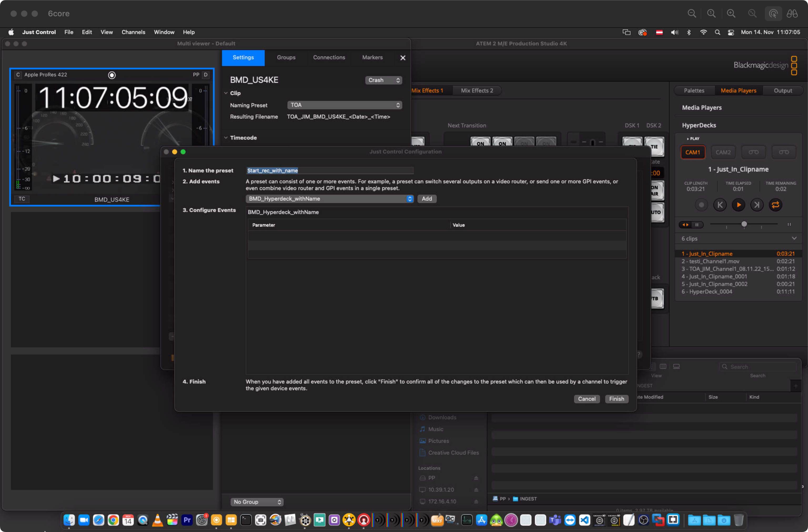808x532 pixels.
Task: Select the fourth HyperDeck tape-icon button
Action: (x=784, y=152)
